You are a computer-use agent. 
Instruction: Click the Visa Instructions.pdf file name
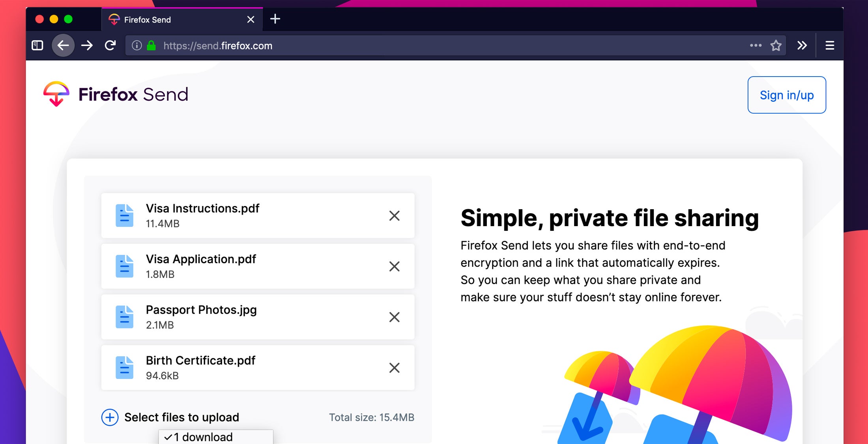point(203,208)
